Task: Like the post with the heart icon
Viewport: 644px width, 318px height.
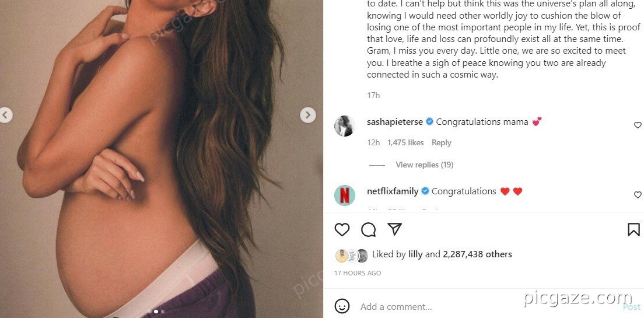Action: tap(342, 230)
